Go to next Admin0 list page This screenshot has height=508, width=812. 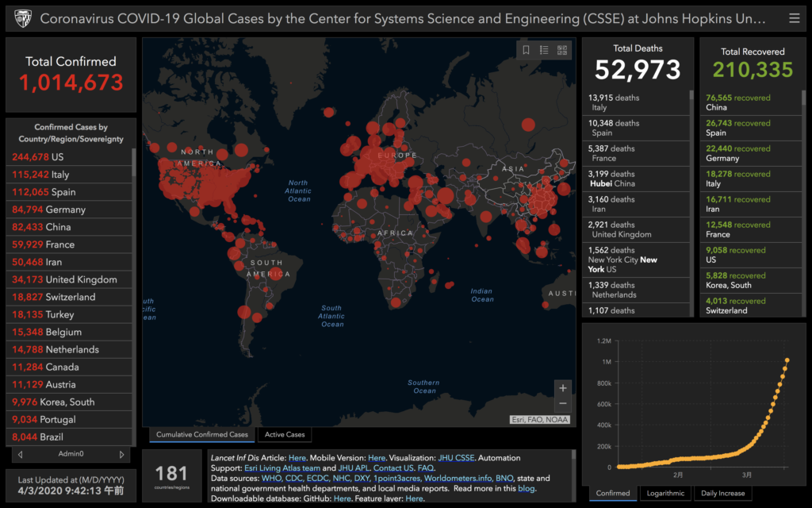click(x=121, y=455)
